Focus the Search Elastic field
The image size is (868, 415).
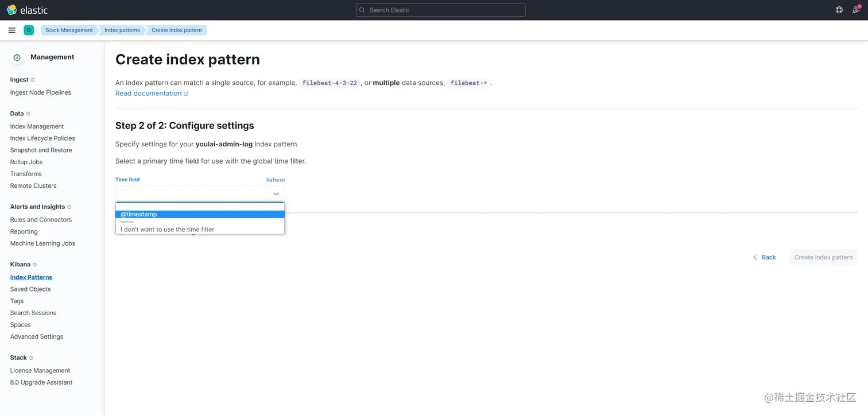click(440, 10)
